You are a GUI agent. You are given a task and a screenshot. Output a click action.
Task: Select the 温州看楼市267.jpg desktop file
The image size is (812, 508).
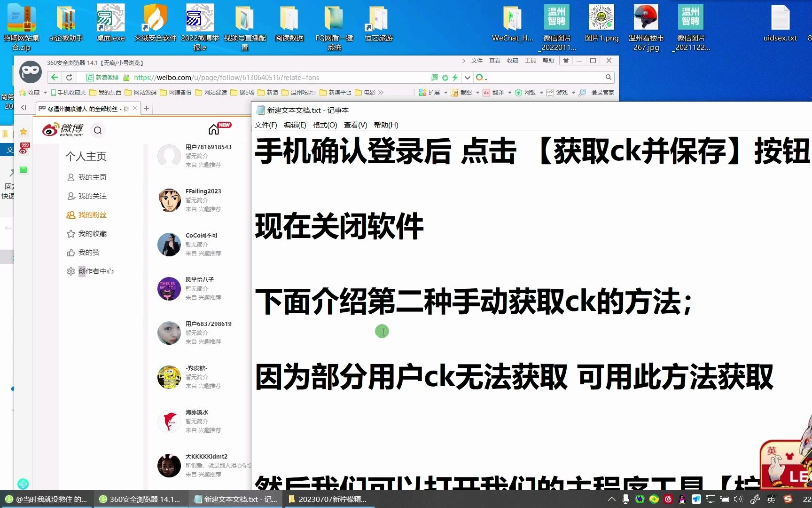646,28
